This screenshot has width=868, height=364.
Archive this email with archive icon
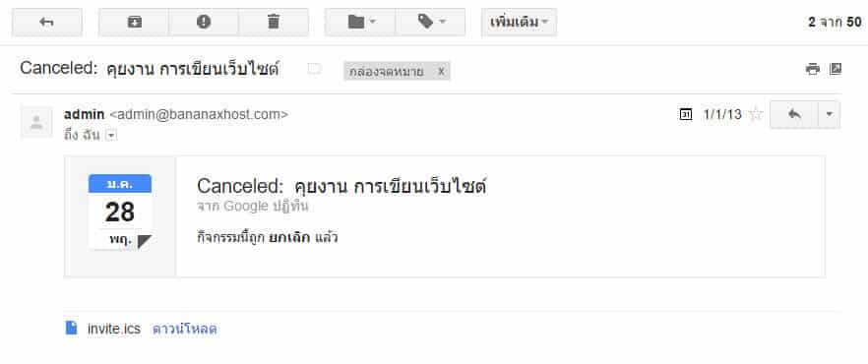point(134,22)
